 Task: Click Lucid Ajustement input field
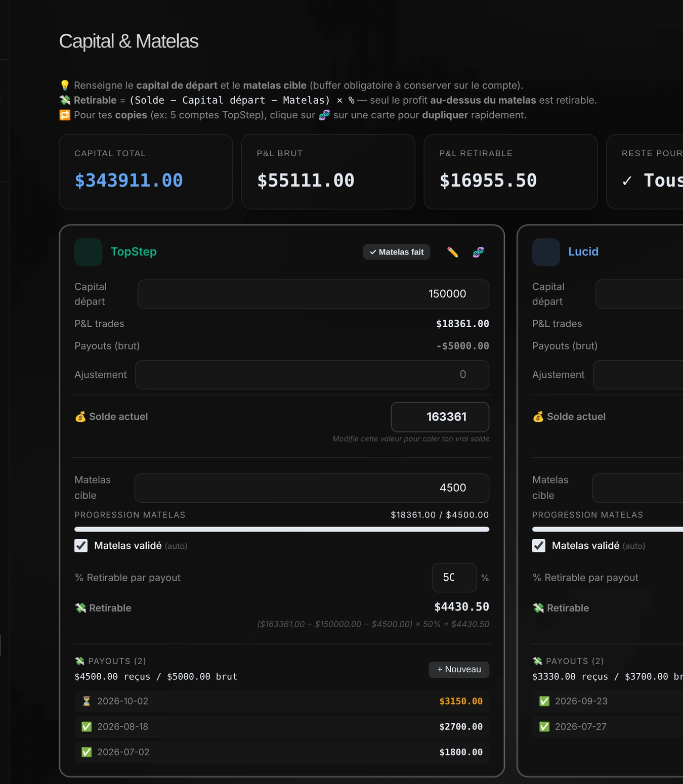pos(638,375)
